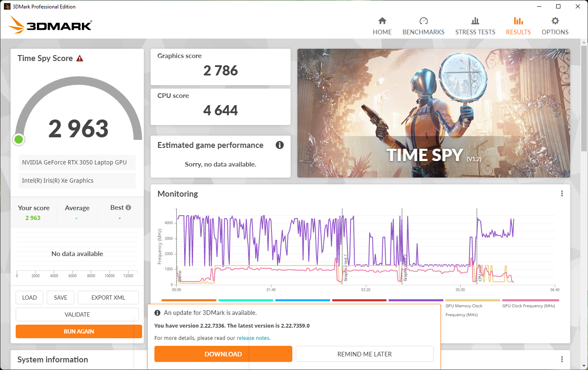Open the Stress Tests section
Screen dimensions: 588x370
click(x=475, y=26)
